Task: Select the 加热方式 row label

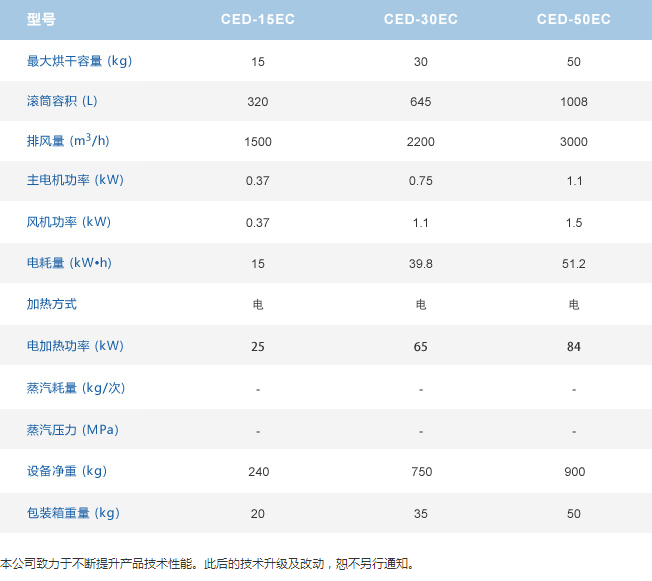Action: (52, 303)
